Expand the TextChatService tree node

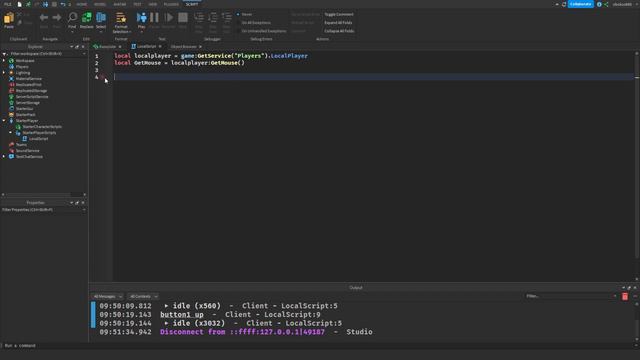click(4, 156)
